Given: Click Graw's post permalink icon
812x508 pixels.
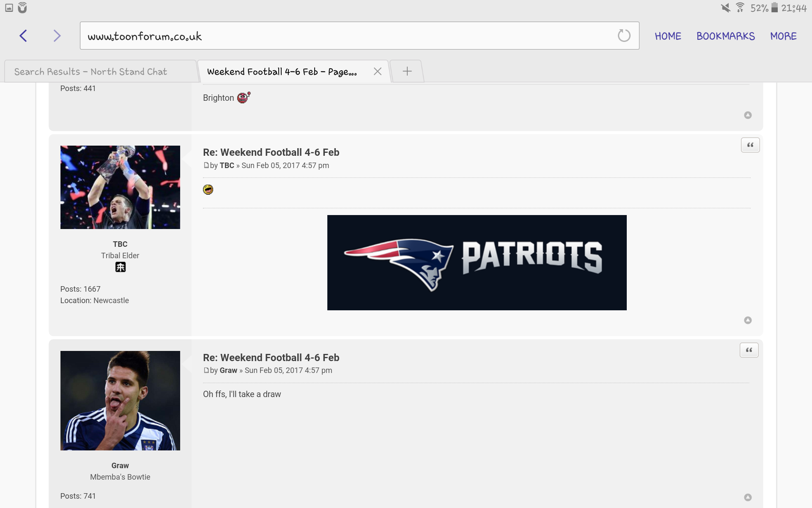Looking at the screenshot, I should (206, 370).
